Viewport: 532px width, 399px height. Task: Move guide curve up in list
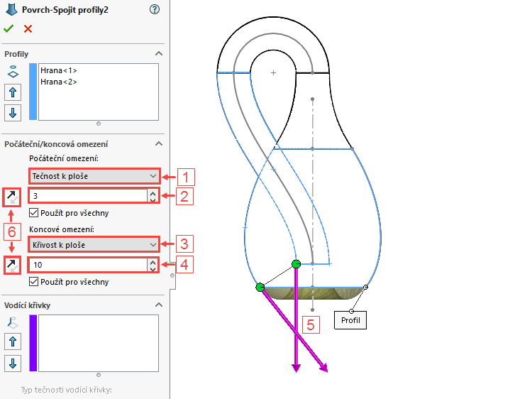pyautogui.click(x=13, y=341)
